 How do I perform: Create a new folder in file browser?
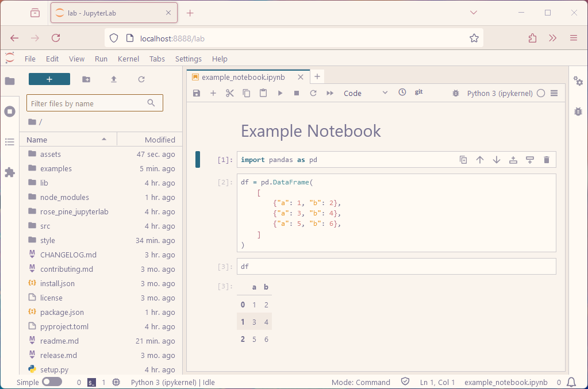coord(86,79)
